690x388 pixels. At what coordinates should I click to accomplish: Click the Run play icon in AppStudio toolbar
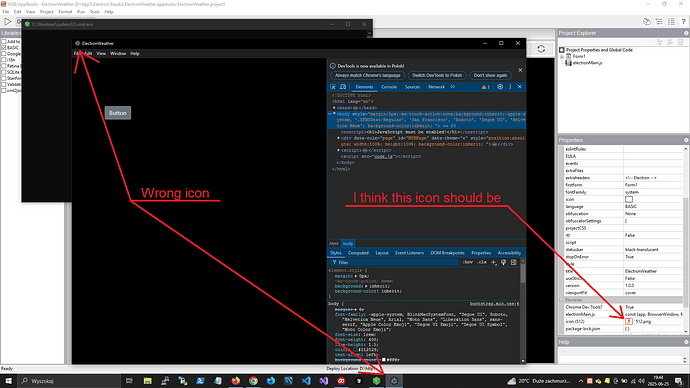7,21
